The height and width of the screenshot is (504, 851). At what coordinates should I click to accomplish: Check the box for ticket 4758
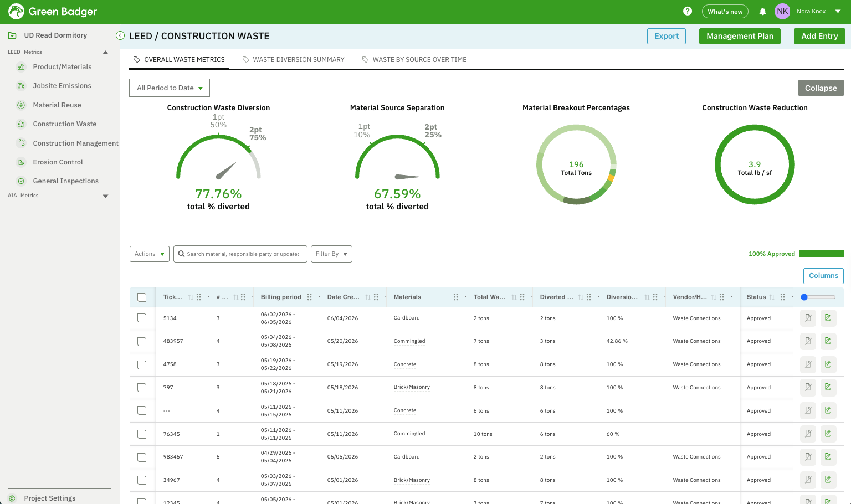tap(142, 365)
